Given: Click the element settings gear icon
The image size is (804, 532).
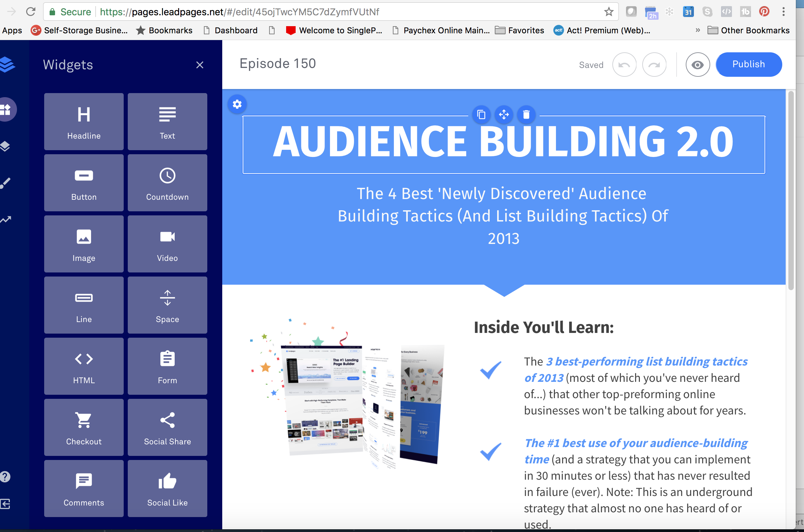Looking at the screenshot, I should tap(237, 105).
